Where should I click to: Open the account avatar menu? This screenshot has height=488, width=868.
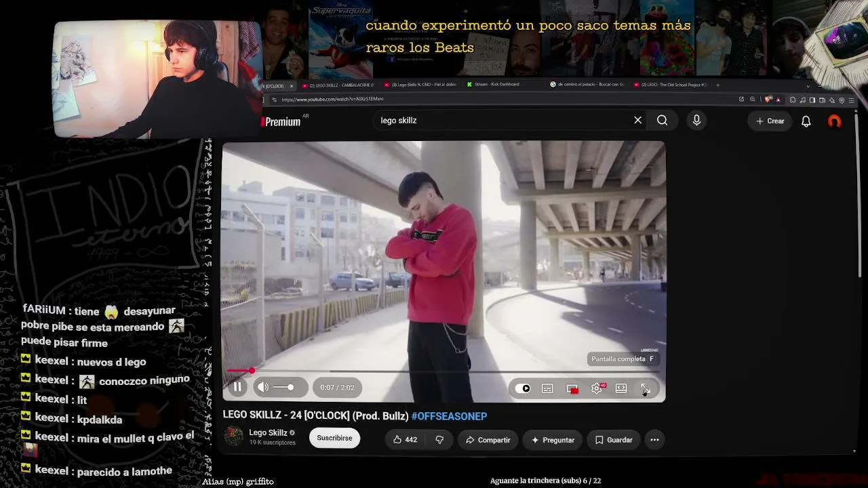tap(834, 121)
